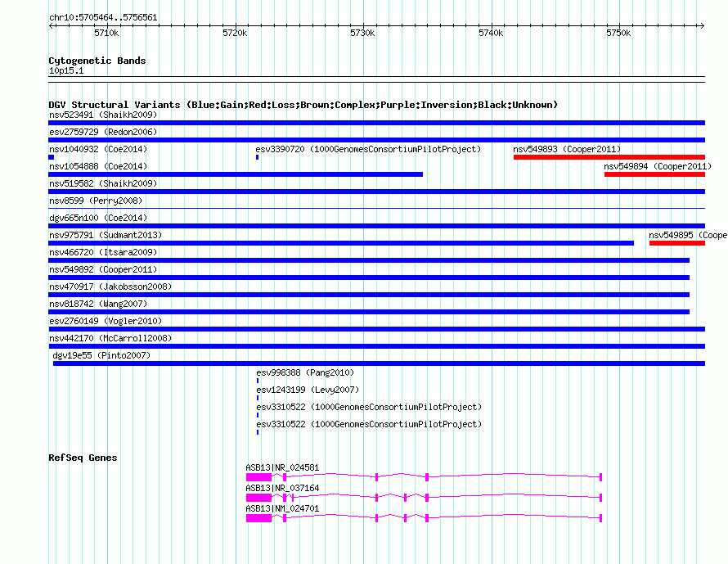Click the blue nsv1054888 (Coe2014) bar

click(x=236, y=174)
